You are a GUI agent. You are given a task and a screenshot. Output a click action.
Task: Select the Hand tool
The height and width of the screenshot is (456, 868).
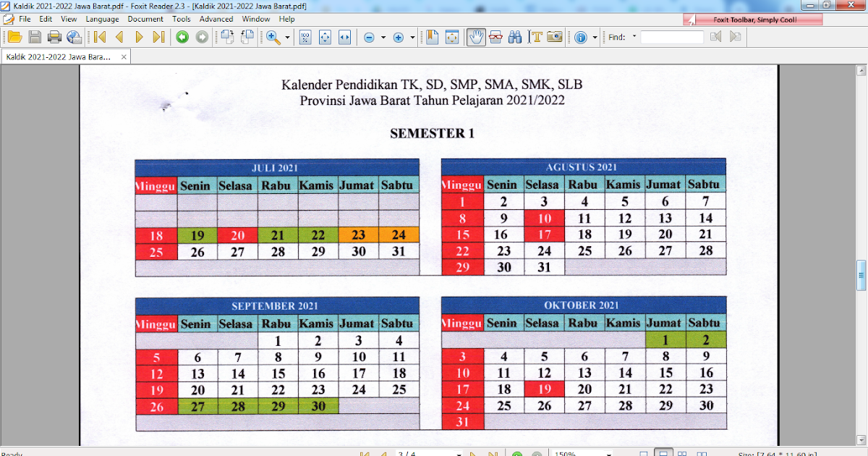click(x=475, y=36)
